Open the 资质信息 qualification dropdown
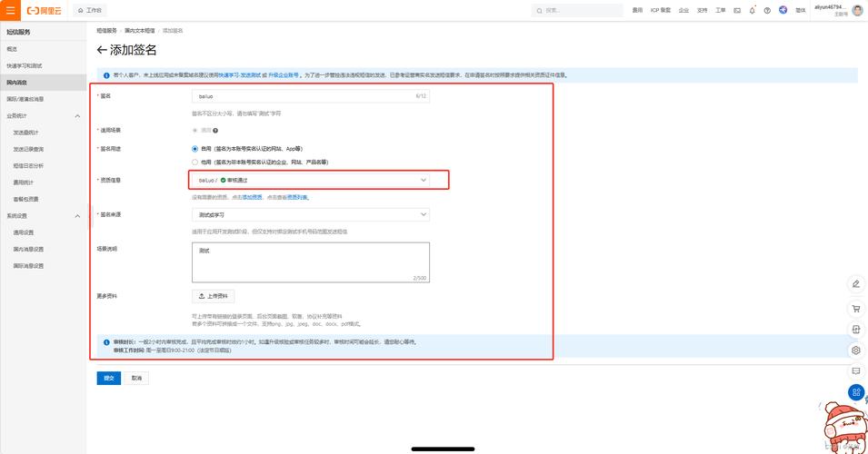The image size is (868, 454). pyautogui.click(x=311, y=180)
